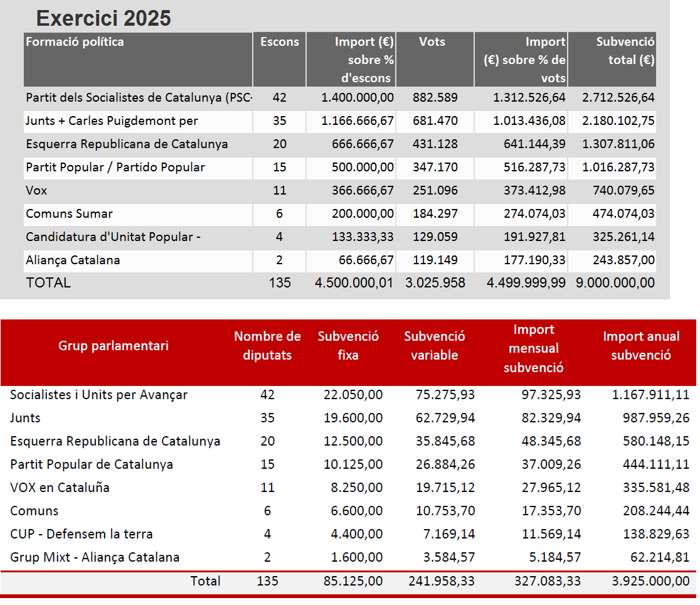Select votes value 431.128

click(x=435, y=144)
